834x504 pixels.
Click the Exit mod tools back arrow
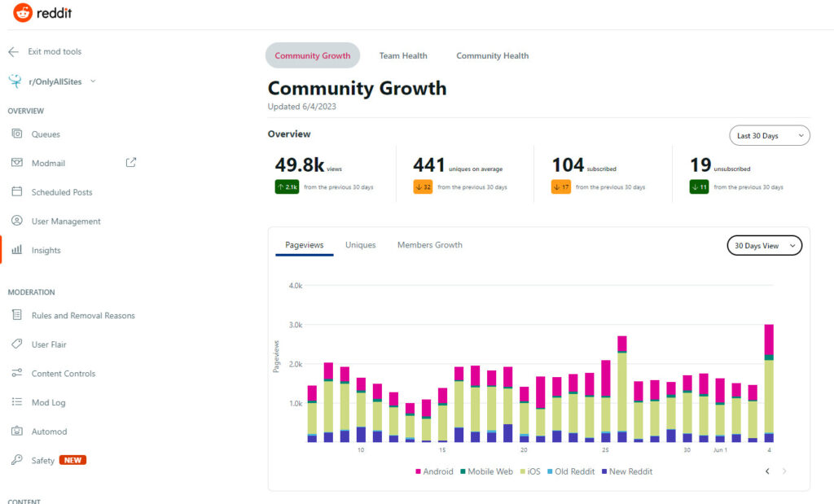pyautogui.click(x=13, y=52)
